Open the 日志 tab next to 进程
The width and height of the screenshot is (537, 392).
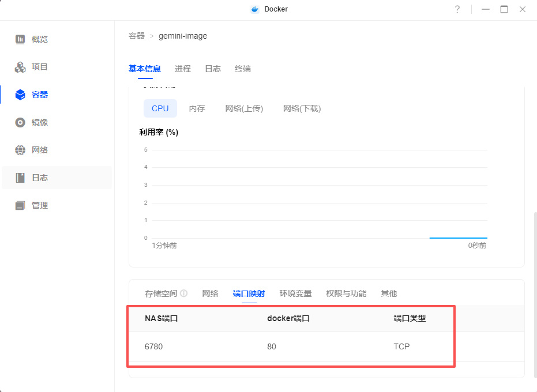pos(213,69)
